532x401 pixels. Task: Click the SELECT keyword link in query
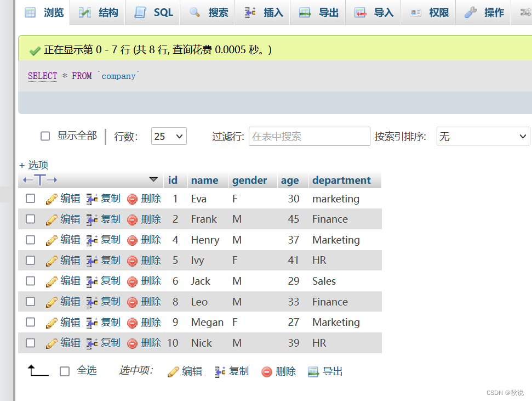(42, 76)
